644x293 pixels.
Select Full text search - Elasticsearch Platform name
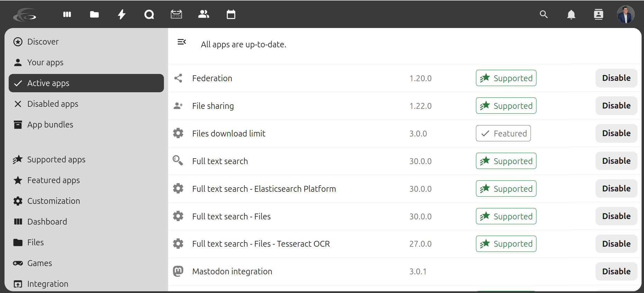(x=264, y=189)
